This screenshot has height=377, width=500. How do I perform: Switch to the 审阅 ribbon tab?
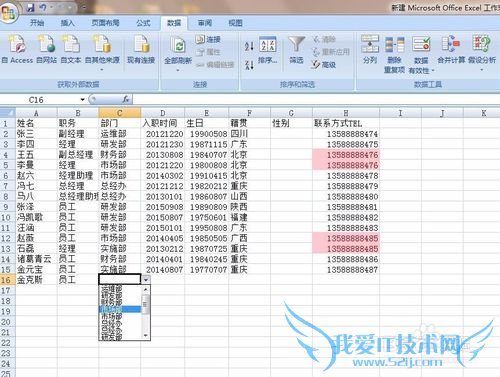205,23
